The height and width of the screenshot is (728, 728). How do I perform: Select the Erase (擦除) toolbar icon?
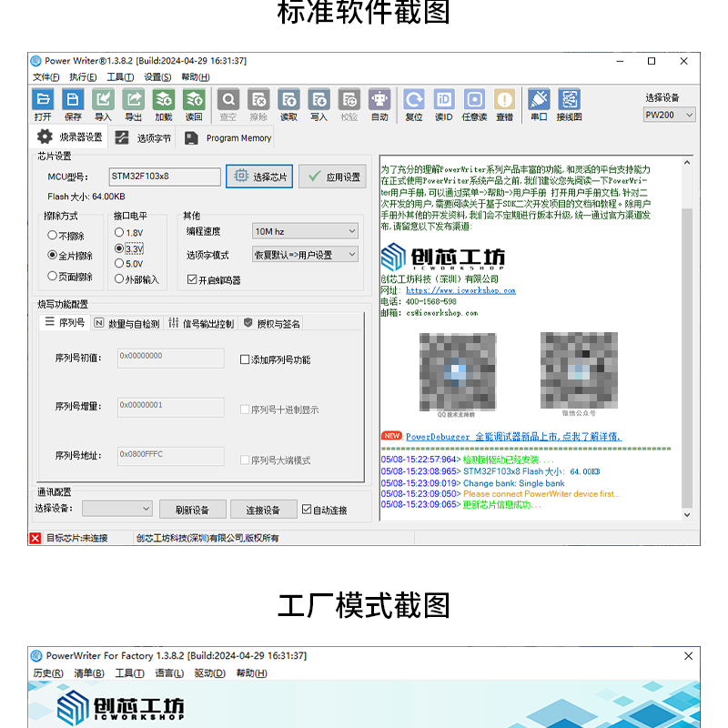click(x=258, y=105)
